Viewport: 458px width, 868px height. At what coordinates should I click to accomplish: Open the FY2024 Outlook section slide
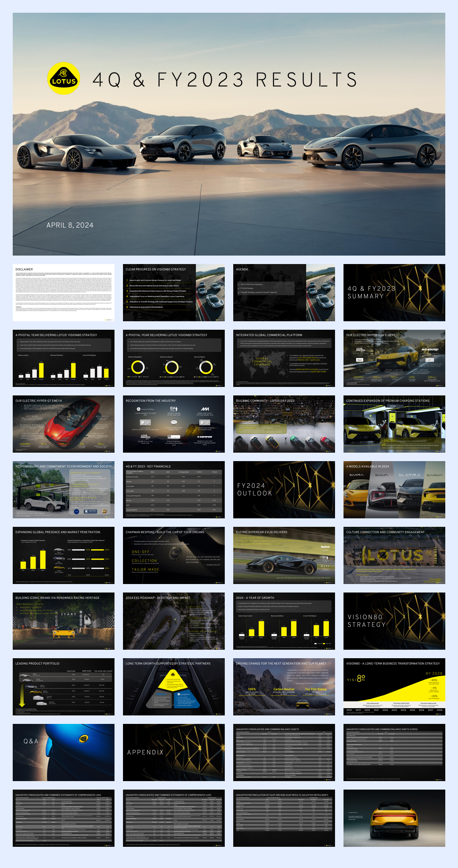point(284,490)
